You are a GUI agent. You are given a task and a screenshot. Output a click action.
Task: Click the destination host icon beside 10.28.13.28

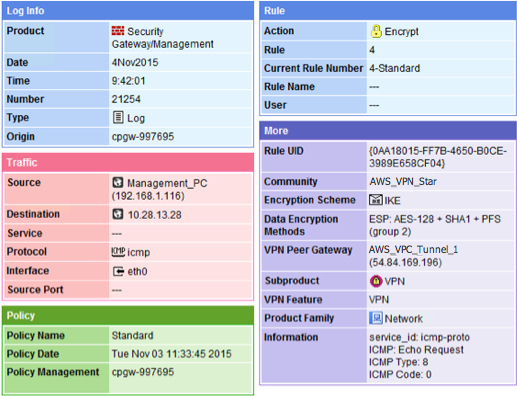[117, 214]
